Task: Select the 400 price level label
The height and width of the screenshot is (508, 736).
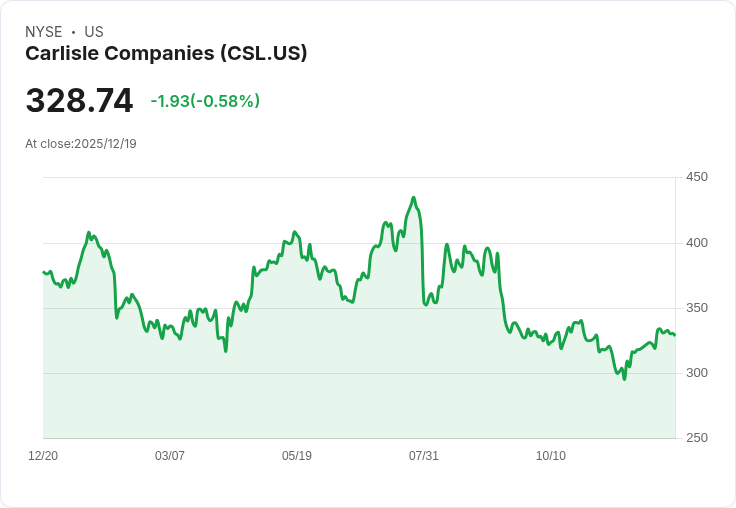Action: 696,243
